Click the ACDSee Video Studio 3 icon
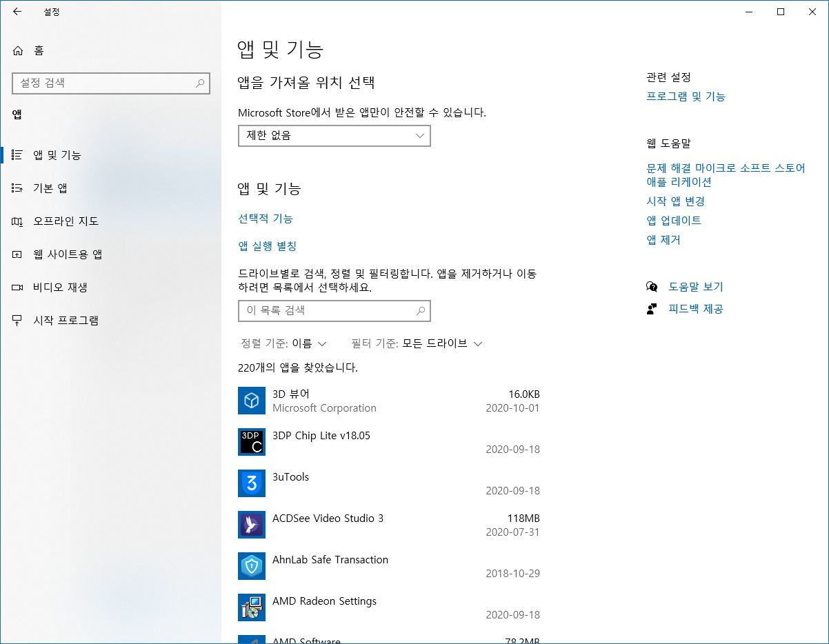The height and width of the screenshot is (644, 829). click(x=252, y=525)
